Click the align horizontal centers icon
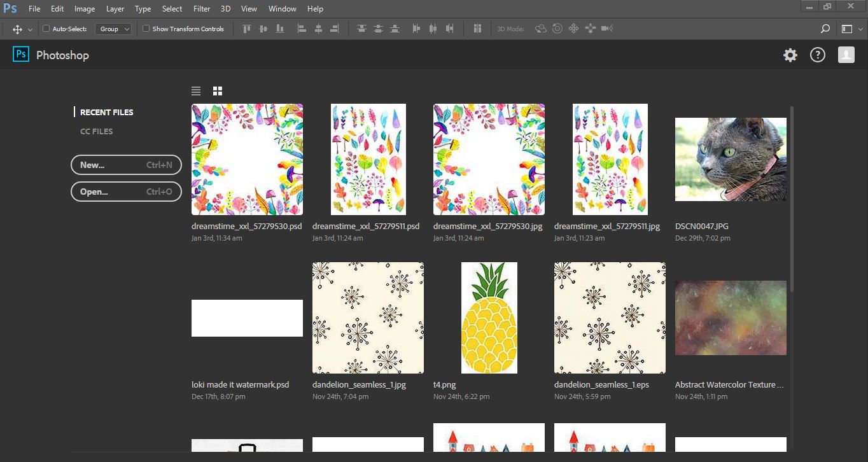The image size is (868, 462). [x=318, y=29]
